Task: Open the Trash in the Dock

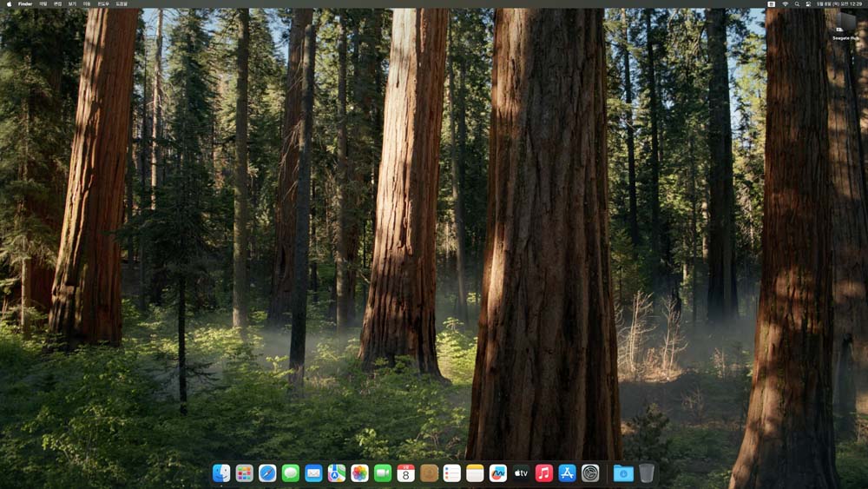Action: 647,473
